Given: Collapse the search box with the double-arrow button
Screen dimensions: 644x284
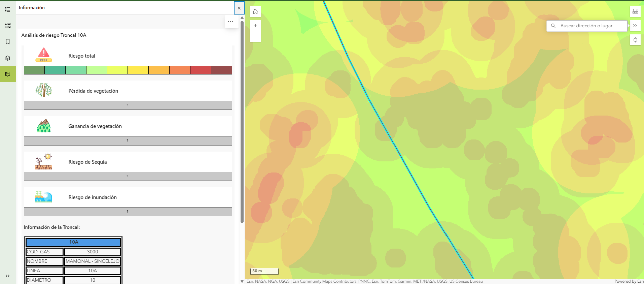Looking at the screenshot, I should pos(635,26).
